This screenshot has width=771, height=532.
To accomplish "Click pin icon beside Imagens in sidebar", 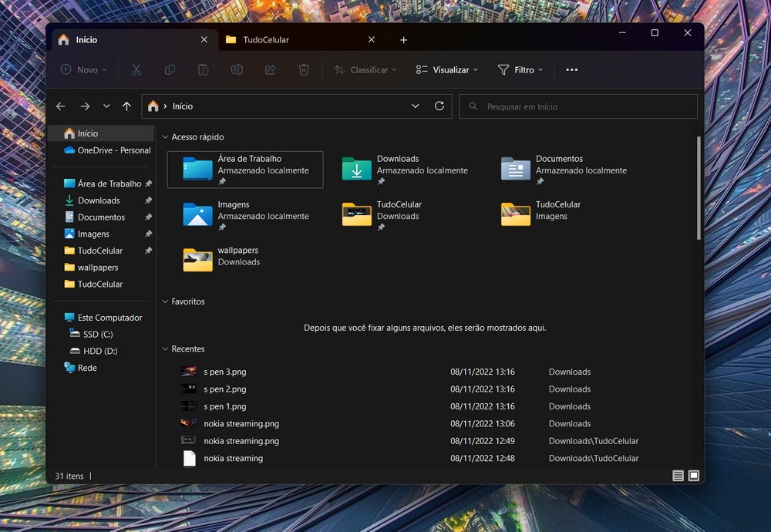I will pyautogui.click(x=148, y=234).
